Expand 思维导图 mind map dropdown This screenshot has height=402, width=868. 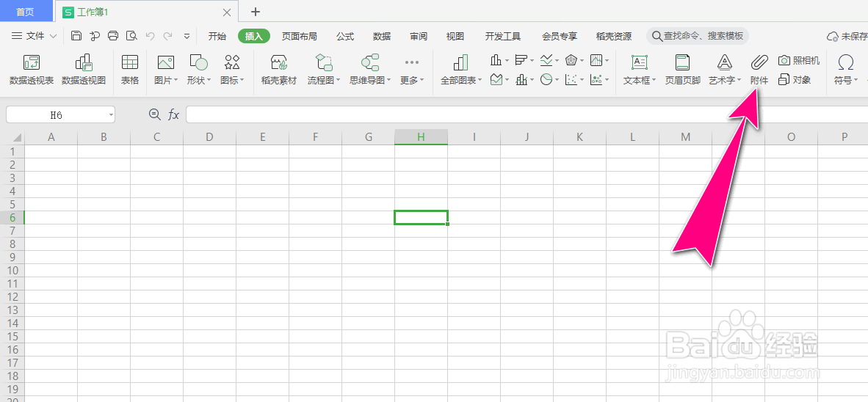coord(388,80)
